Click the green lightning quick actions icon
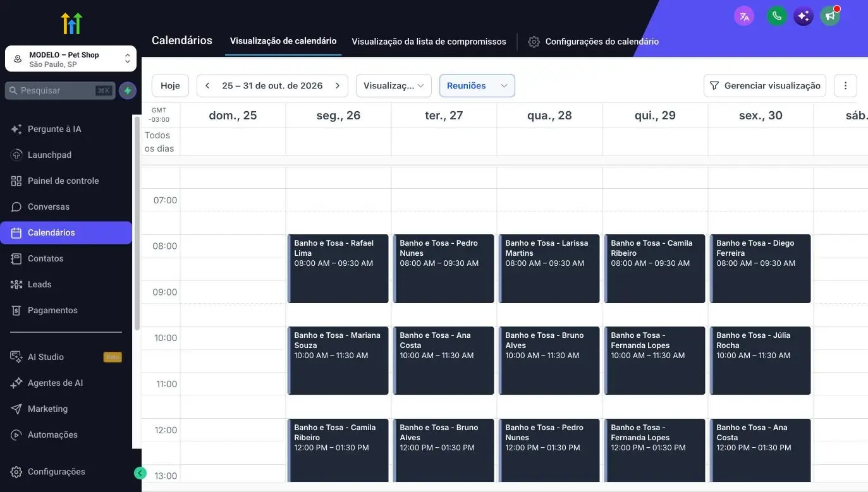The image size is (868, 492). click(128, 90)
